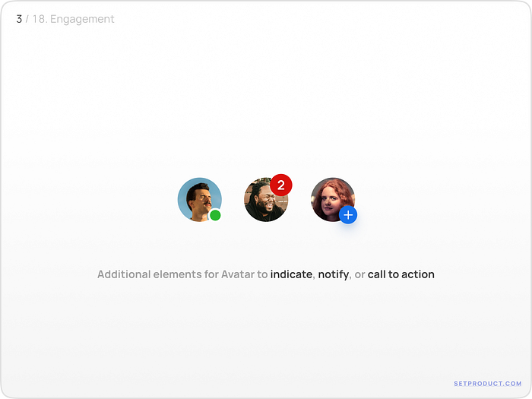Screen dimensions: 532x399
Task: Click the word 'elements' in the caption
Action: click(x=177, y=274)
